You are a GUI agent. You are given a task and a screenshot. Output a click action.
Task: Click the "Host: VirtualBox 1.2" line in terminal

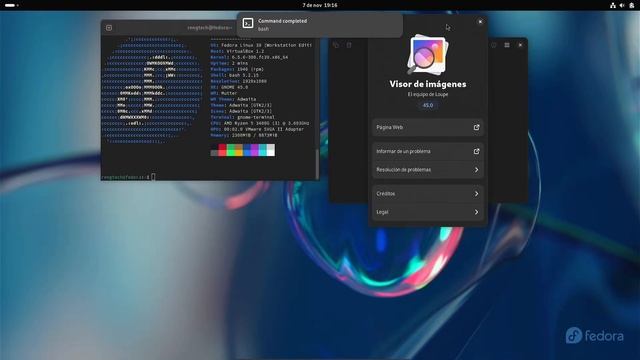(238, 51)
